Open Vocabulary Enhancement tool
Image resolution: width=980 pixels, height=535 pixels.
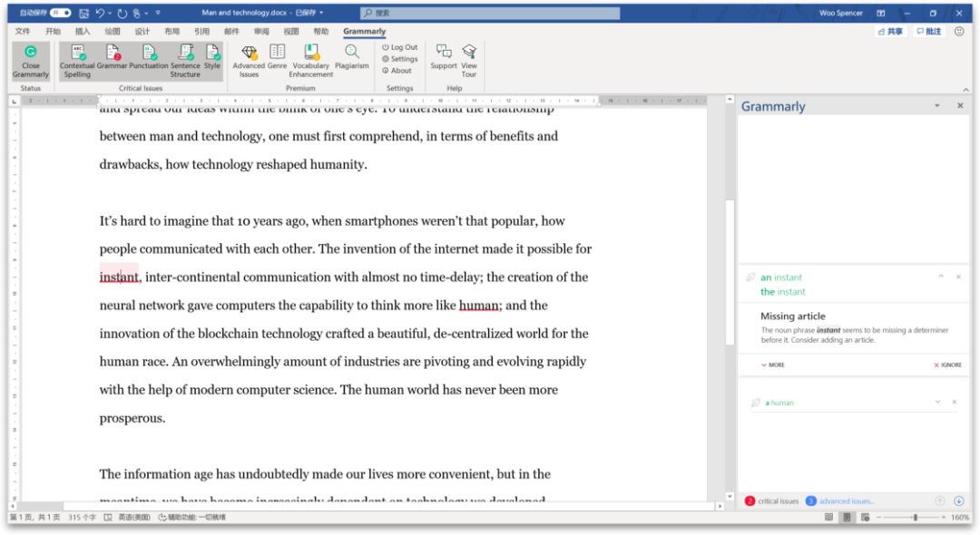pos(311,53)
